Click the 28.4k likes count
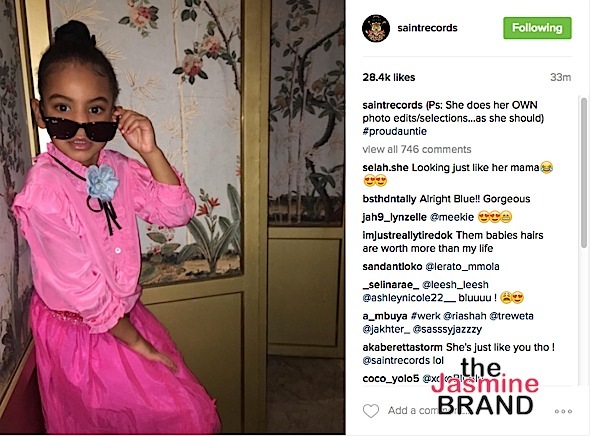The width and height of the screenshot is (590, 436). point(389,77)
